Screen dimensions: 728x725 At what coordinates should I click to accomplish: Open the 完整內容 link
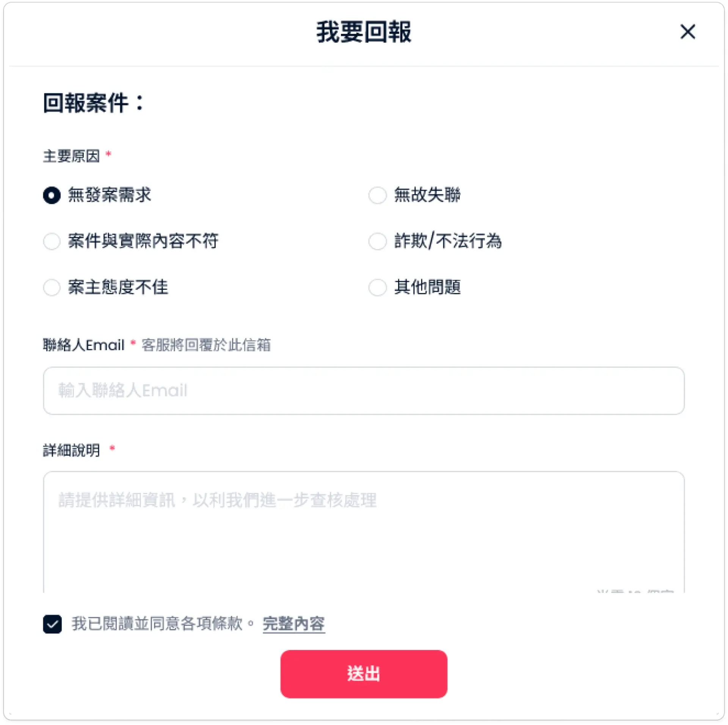[x=293, y=624]
